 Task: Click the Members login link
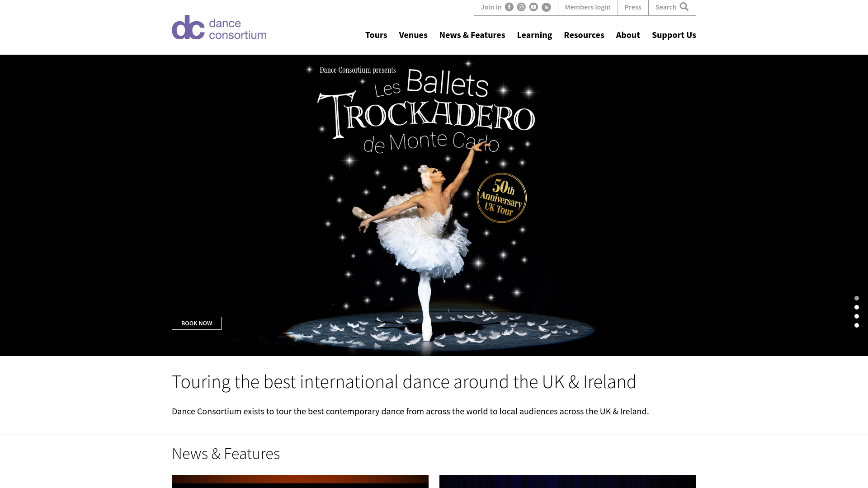(587, 7)
